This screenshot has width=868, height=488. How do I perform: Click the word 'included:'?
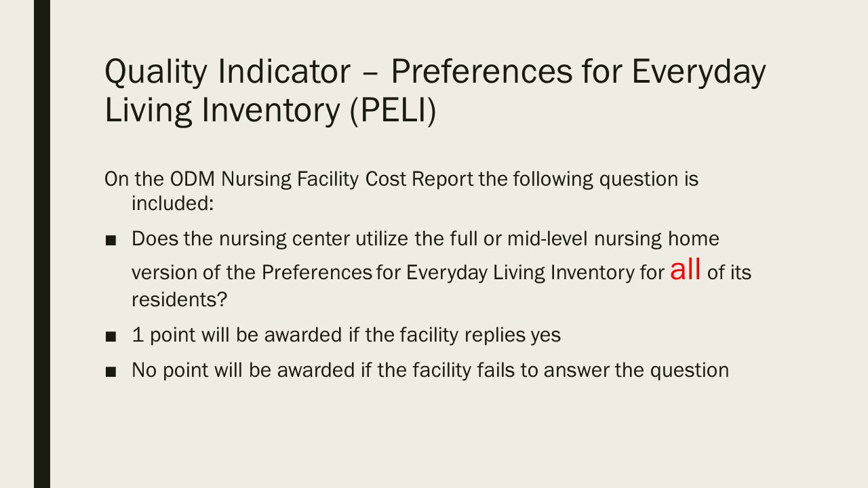[173, 203]
